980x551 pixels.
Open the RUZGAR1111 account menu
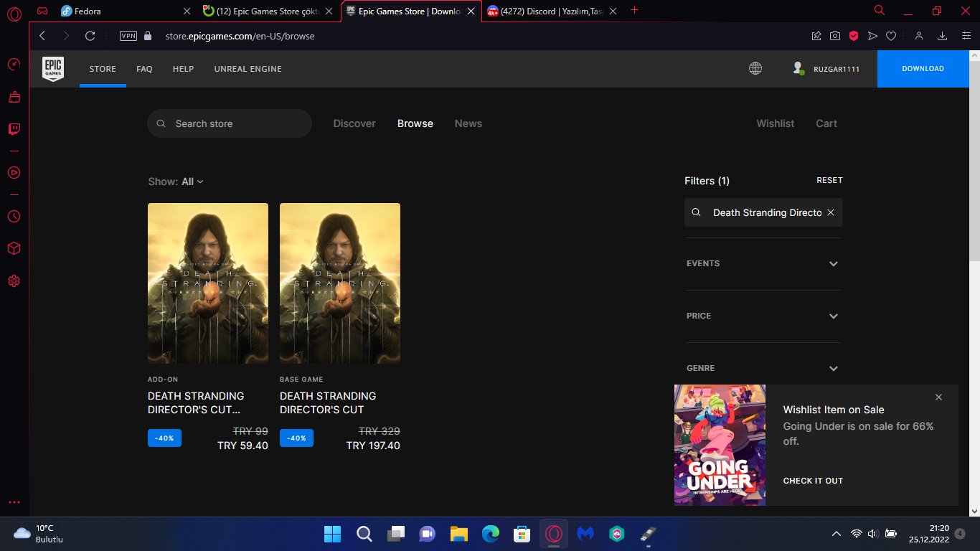coord(826,69)
